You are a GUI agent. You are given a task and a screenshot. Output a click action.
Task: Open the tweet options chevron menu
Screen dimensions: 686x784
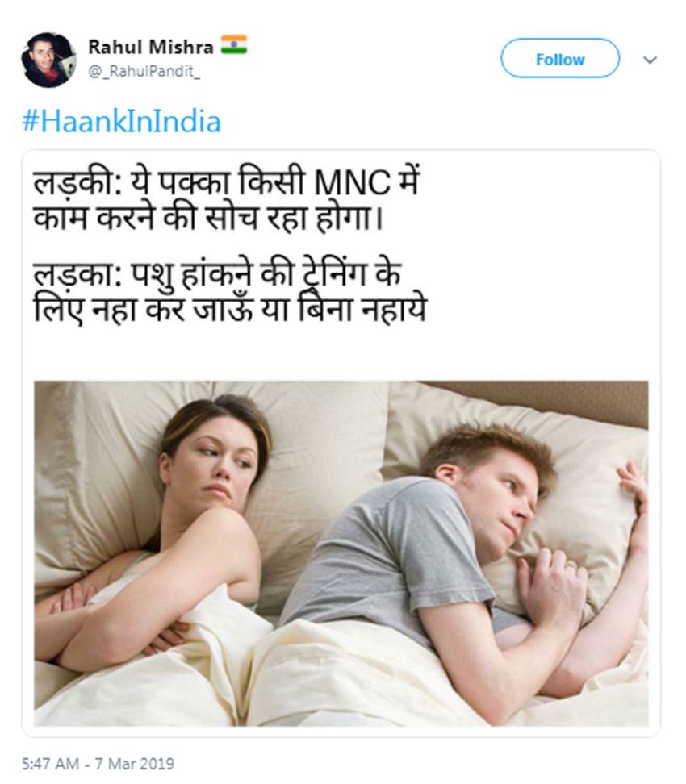[650, 60]
